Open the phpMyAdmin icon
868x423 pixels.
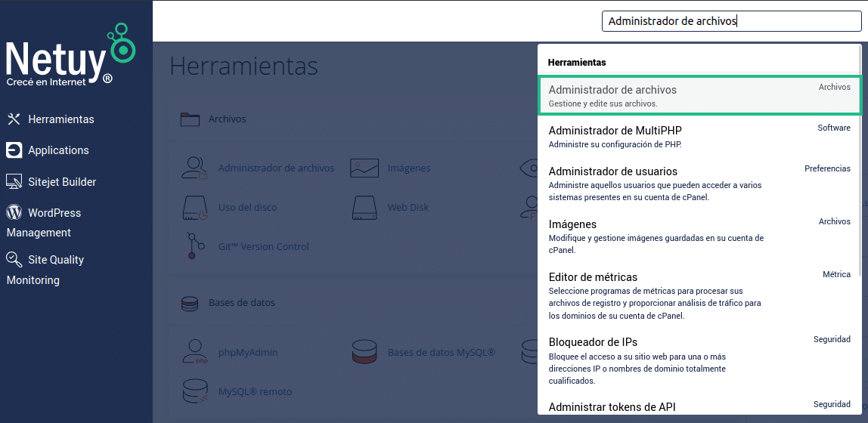(x=195, y=352)
